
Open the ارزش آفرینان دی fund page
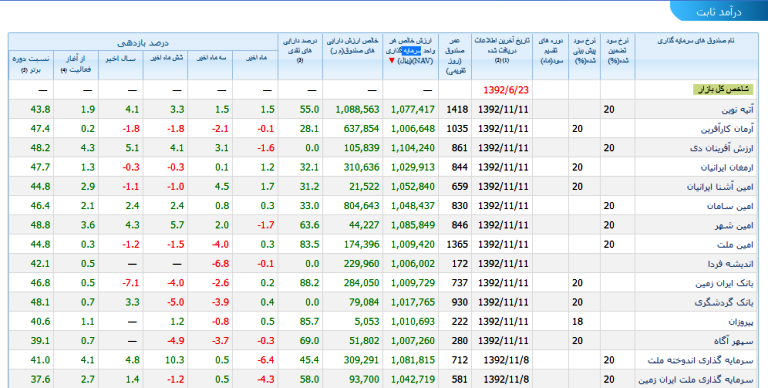[x=722, y=148]
